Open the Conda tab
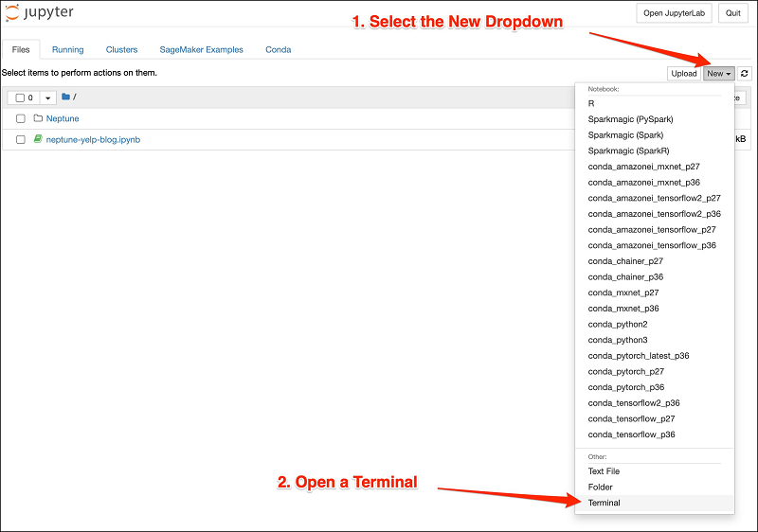The height and width of the screenshot is (532, 758). tap(278, 50)
